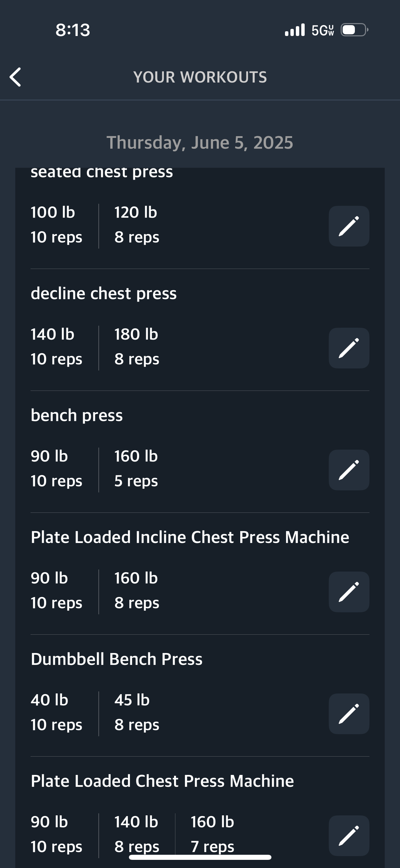Tap the Thursday, June 5, 2025 date header
The width and height of the screenshot is (400, 868).
(200, 143)
